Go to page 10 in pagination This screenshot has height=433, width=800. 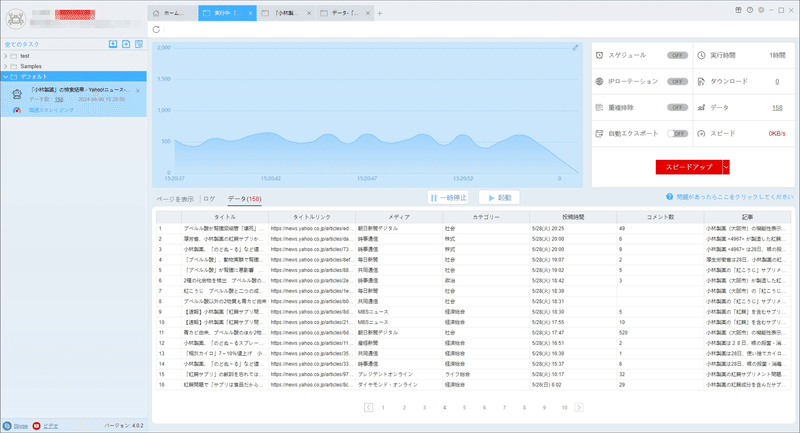point(564,407)
